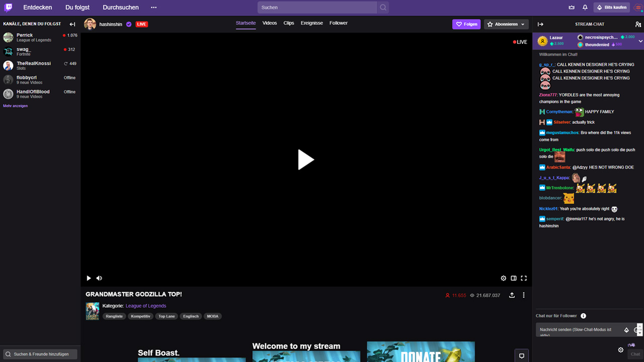The width and height of the screenshot is (644, 362).
Task: Open the Abonnieren dropdown arrow
Action: tap(522, 24)
